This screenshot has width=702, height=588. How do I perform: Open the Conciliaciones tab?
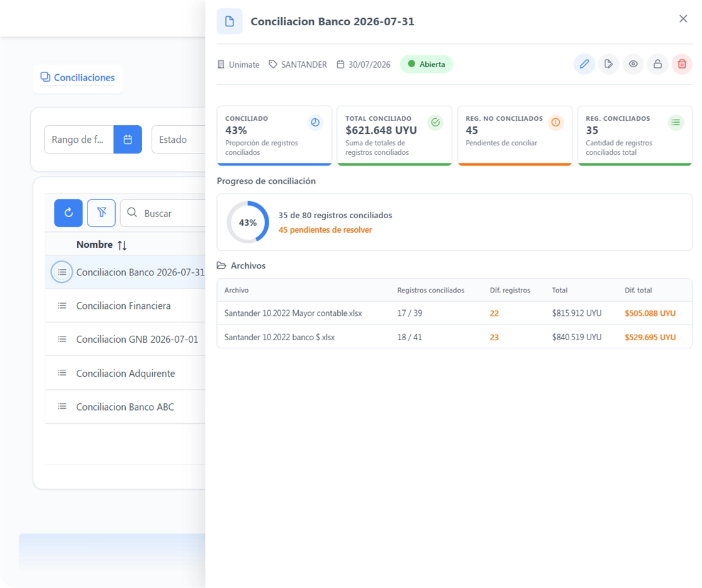(x=77, y=77)
